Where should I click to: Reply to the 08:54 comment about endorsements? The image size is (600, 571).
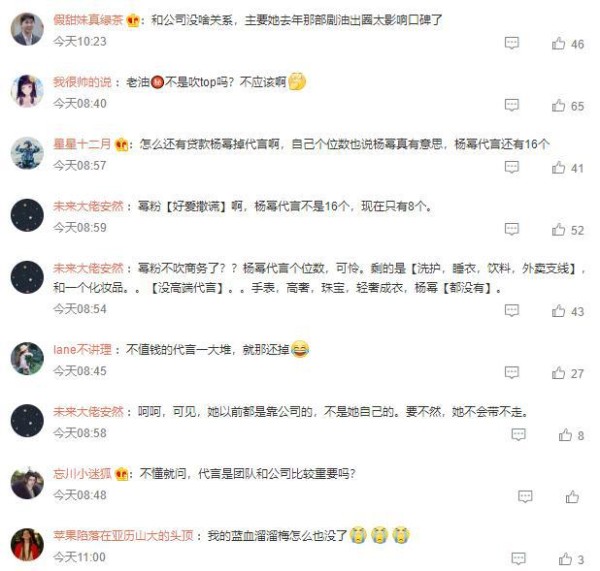(x=512, y=310)
